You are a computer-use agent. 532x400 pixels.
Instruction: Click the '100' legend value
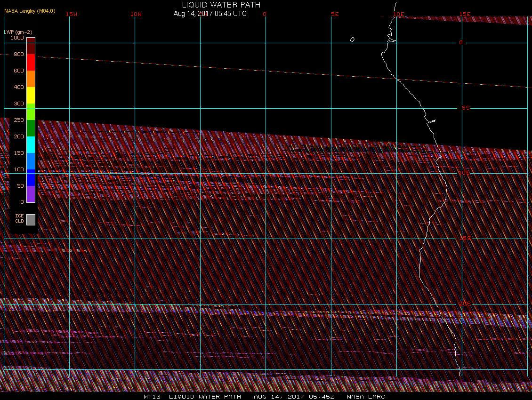19,169
